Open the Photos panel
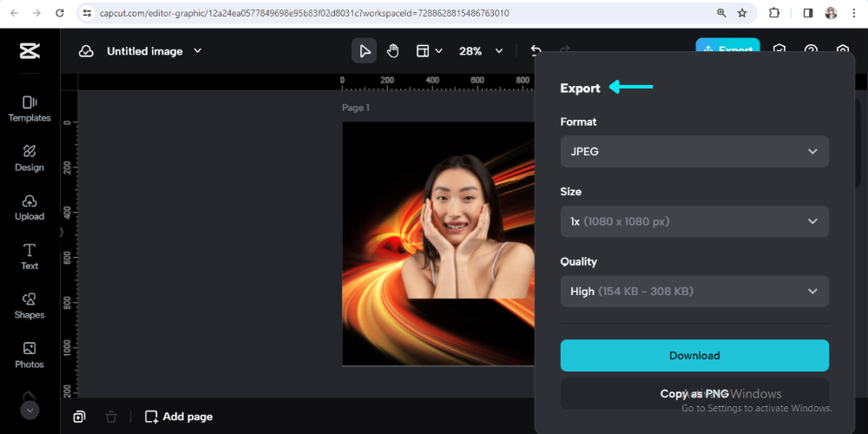The width and height of the screenshot is (868, 434). tap(30, 355)
